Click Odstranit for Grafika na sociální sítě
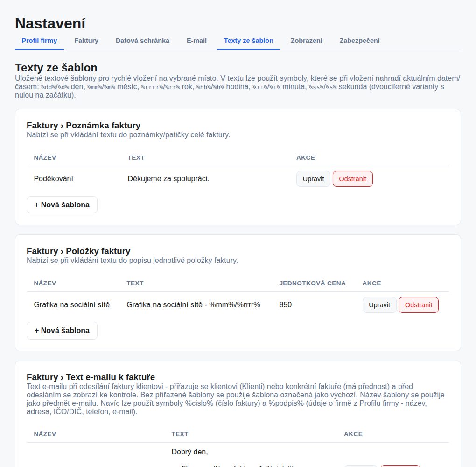The image size is (476, 467). (x=418, y=305)
